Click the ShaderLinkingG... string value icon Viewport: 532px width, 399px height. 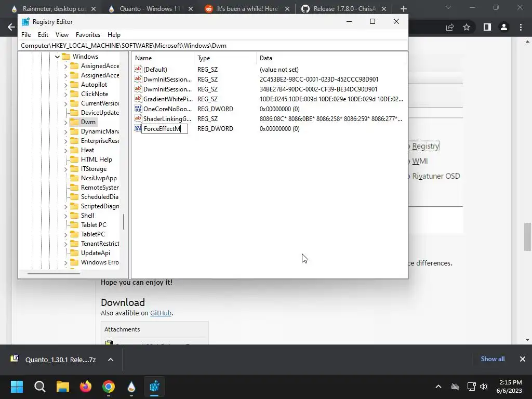coord(138,118)
